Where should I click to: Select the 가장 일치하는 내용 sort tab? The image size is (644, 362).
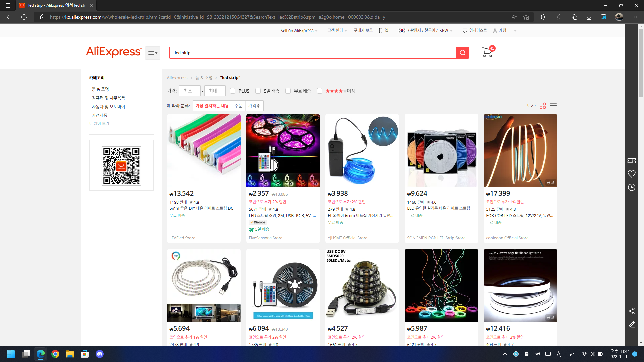point(212,106)
